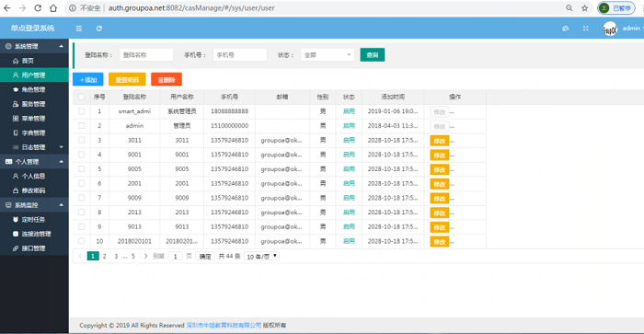Click browser reload button

pyautogui.click(x=38, y=7)
